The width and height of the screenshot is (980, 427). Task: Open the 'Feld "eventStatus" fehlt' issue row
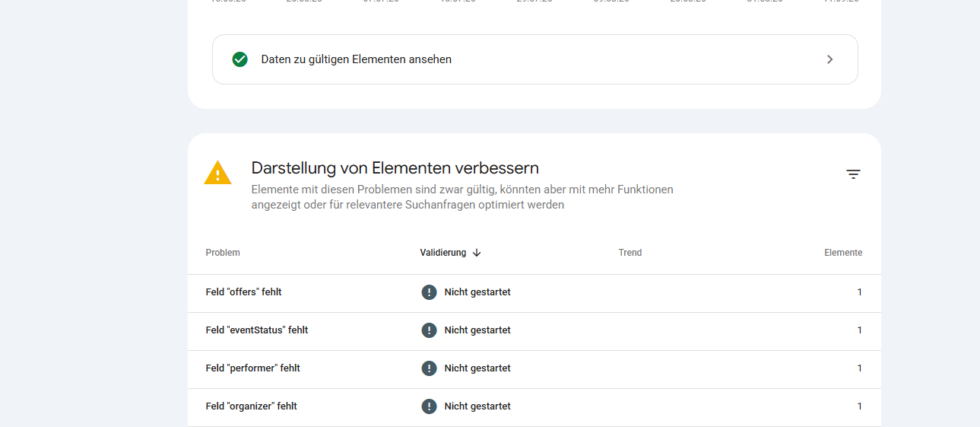tap(534, 331)
